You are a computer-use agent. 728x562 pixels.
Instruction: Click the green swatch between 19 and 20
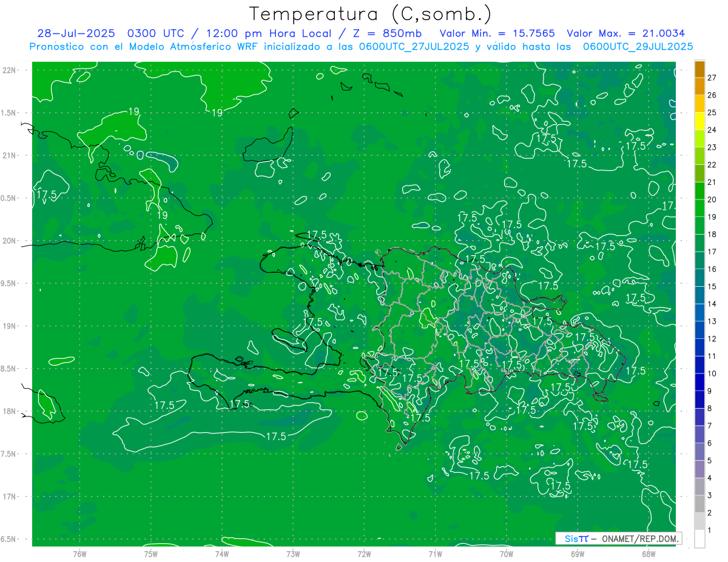pos(699,208)
